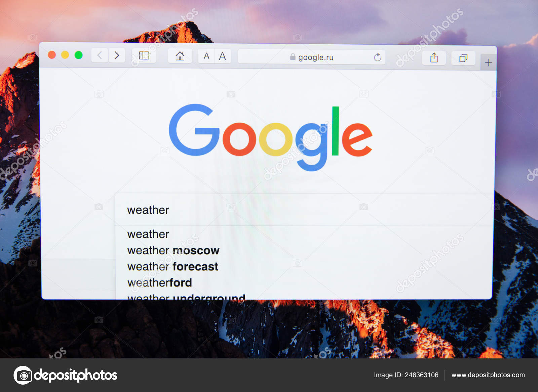
Task: Choose 'weather underground' suggestion
Action: tap(186, 296)
